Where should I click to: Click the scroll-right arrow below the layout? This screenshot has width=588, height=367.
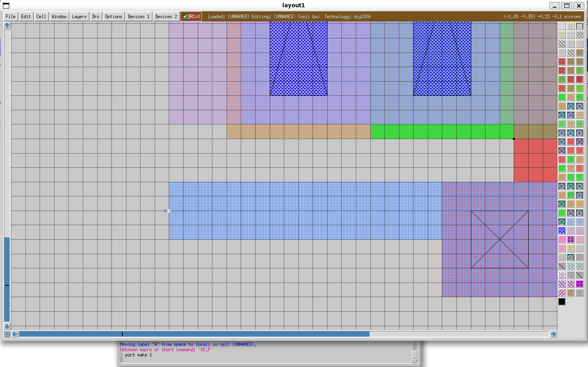click(x=553, y=334)
